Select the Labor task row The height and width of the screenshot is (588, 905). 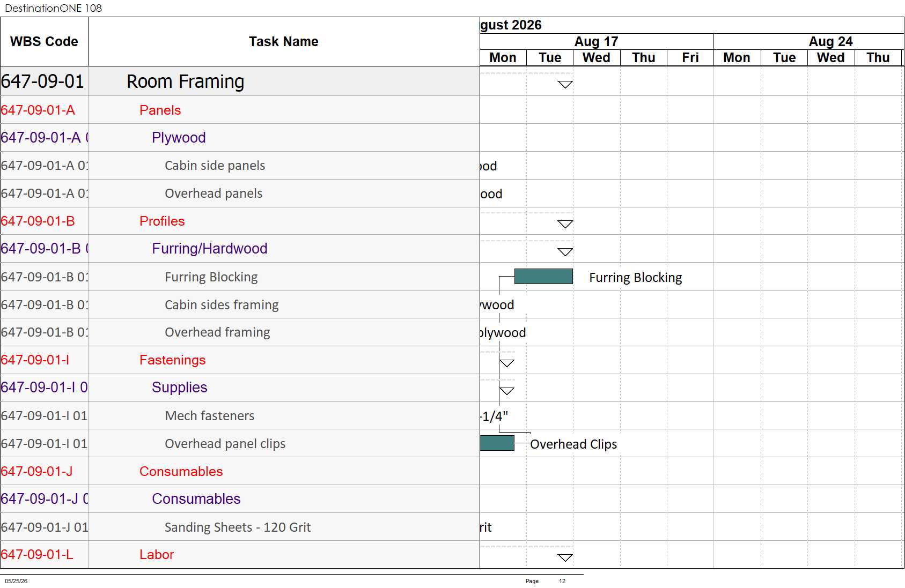point(240,554)
